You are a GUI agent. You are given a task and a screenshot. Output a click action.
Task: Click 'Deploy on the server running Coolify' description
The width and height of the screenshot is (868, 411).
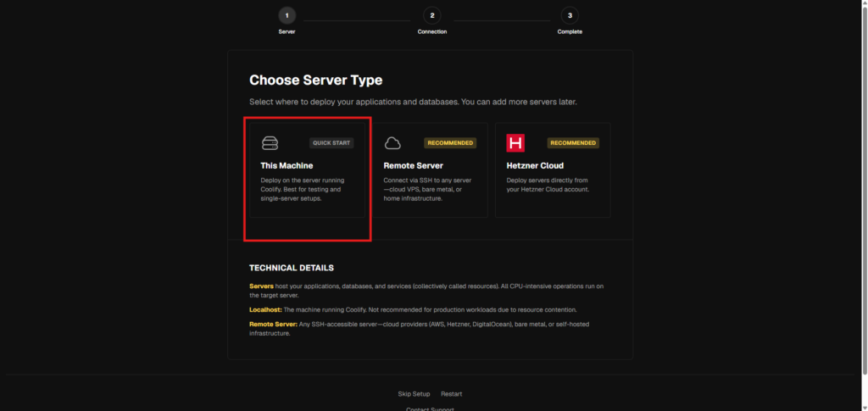tap(303, 189)
